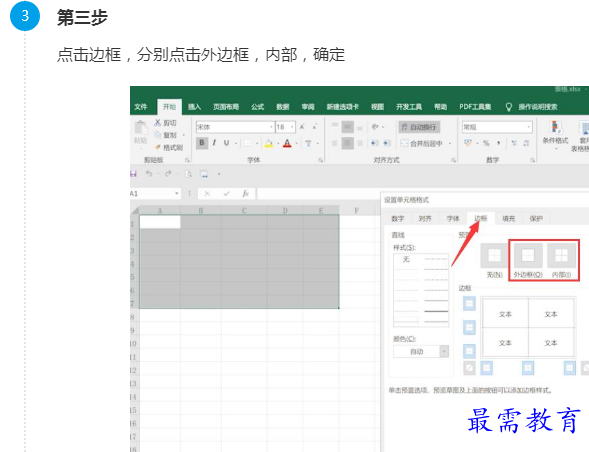Switch to the 字体 tab in the dialog
The height and width of the screenshot is (452, 589).
tap(453, 219)
